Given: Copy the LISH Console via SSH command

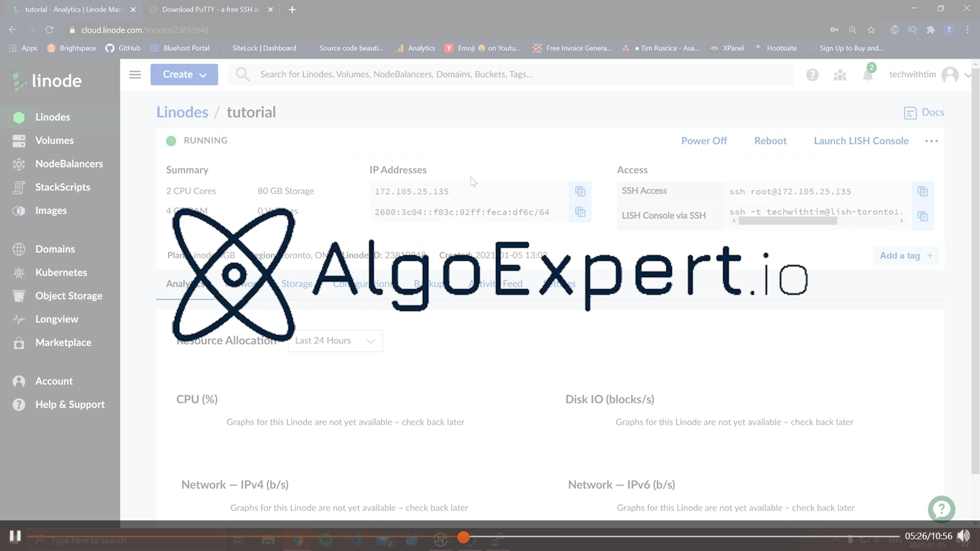Looking at the screenshot, I should pos(922,216).
